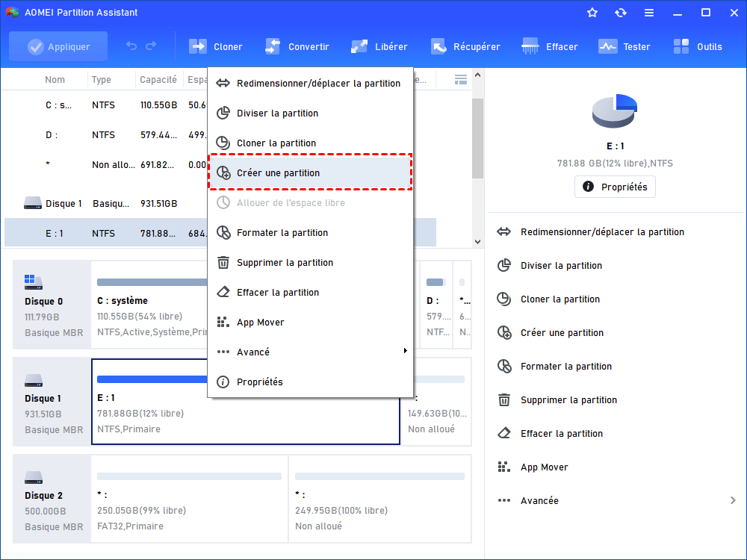
Task: Choose Créer une partition in context menu
Action: click(x=310, y=172)
